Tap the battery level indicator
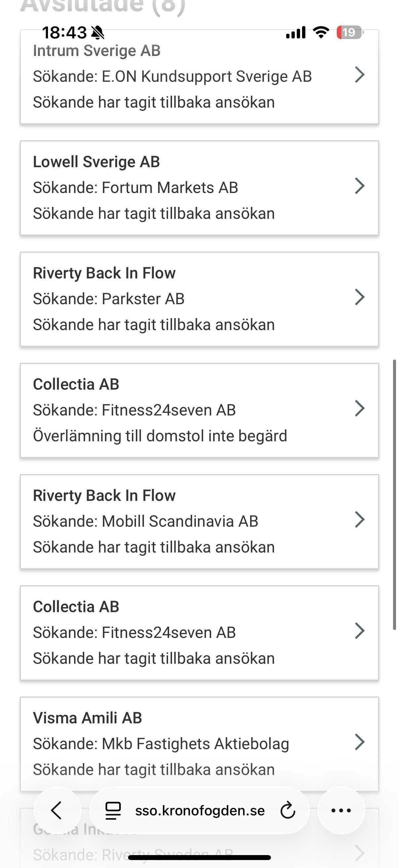Viewport: 399px width, 868px height. tap(349, 32)
